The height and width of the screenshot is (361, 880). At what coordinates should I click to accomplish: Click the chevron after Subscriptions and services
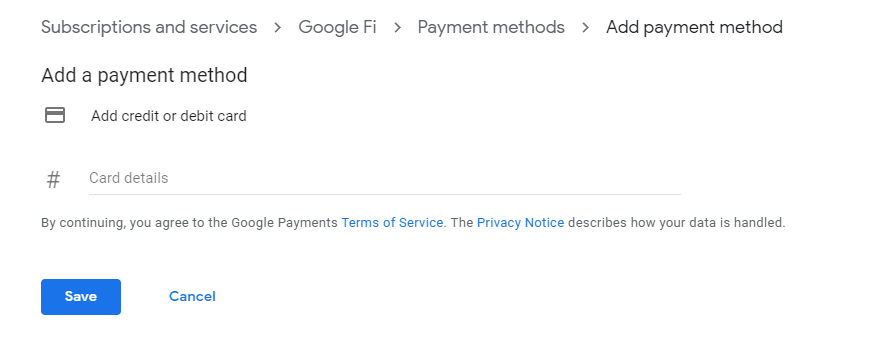point(277,28)
